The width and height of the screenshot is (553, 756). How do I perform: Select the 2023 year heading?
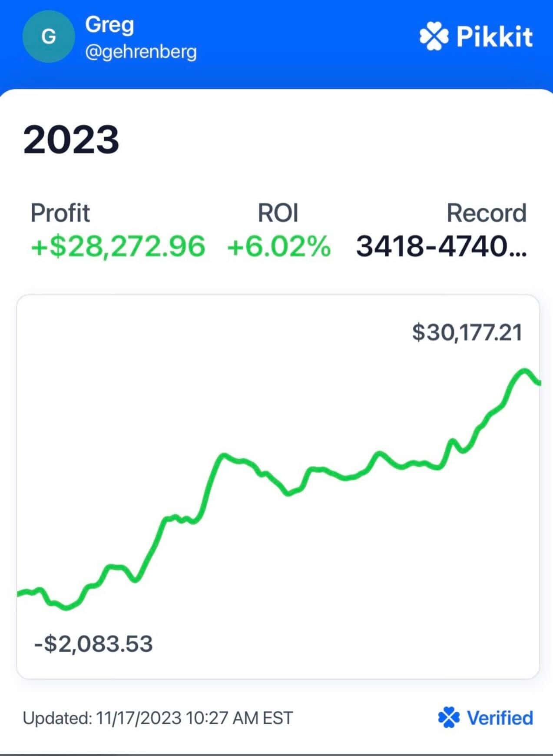71,139
